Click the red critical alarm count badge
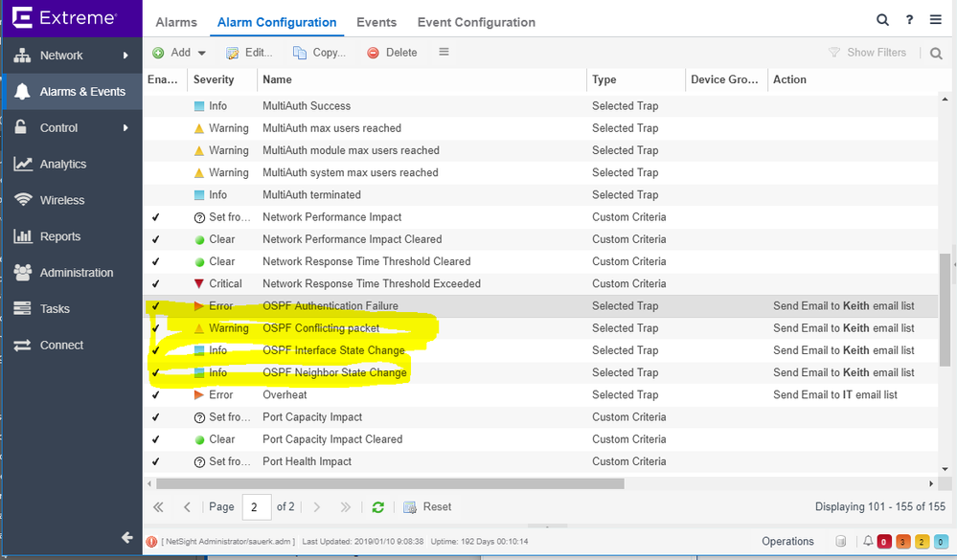The width and height of the screenshot is (957, 560). tap(884, 543)
